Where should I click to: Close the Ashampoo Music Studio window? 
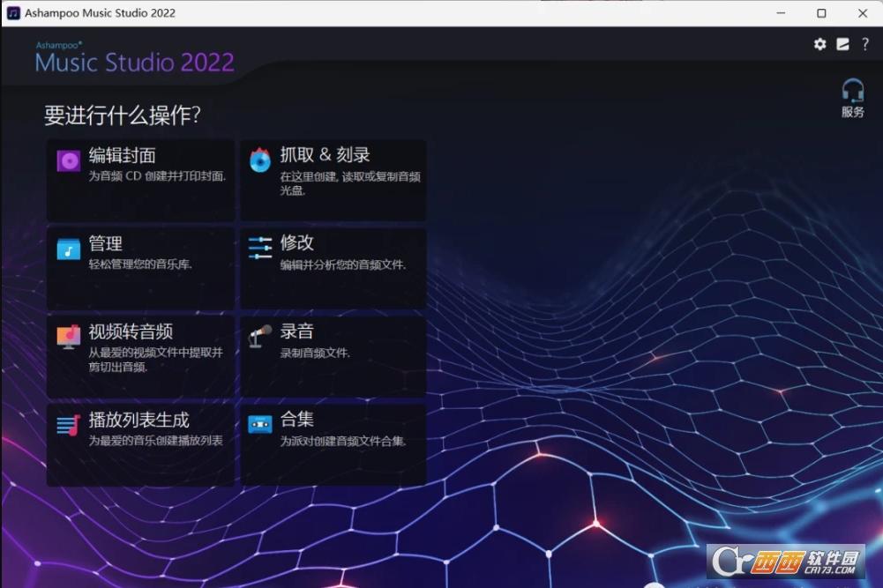click(862, 13)
